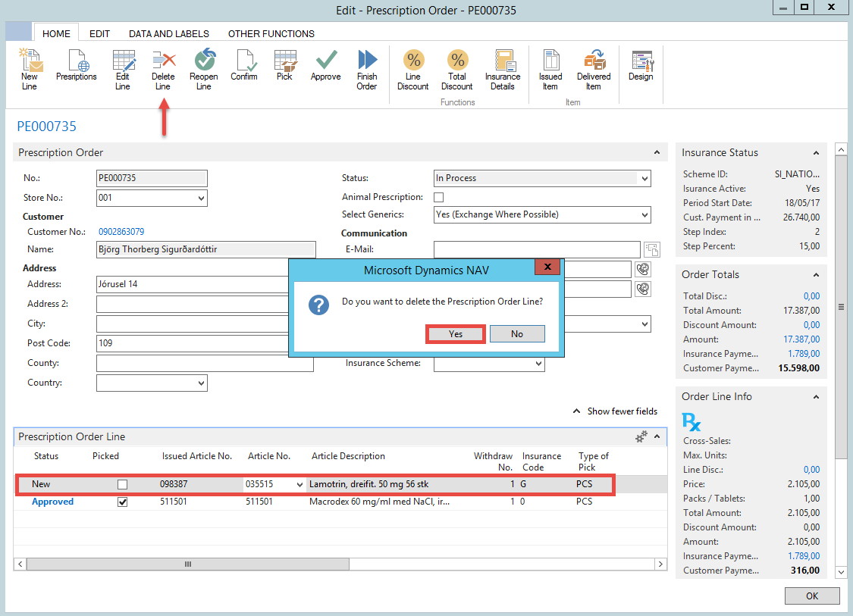Toggle the Animal Prescription checkbox
The width and height of the screenshot is (853, 616).
(x=438, y=197)
